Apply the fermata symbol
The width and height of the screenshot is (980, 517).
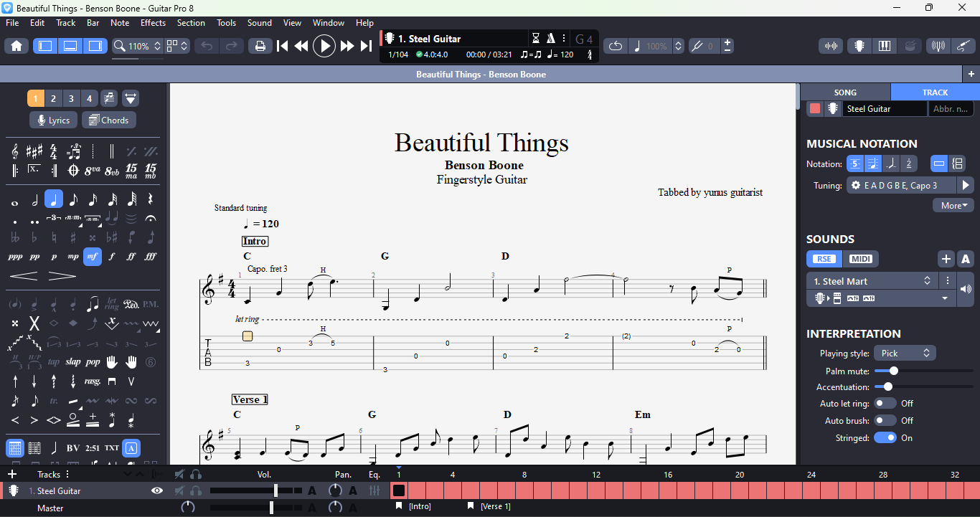pos(151,218)
